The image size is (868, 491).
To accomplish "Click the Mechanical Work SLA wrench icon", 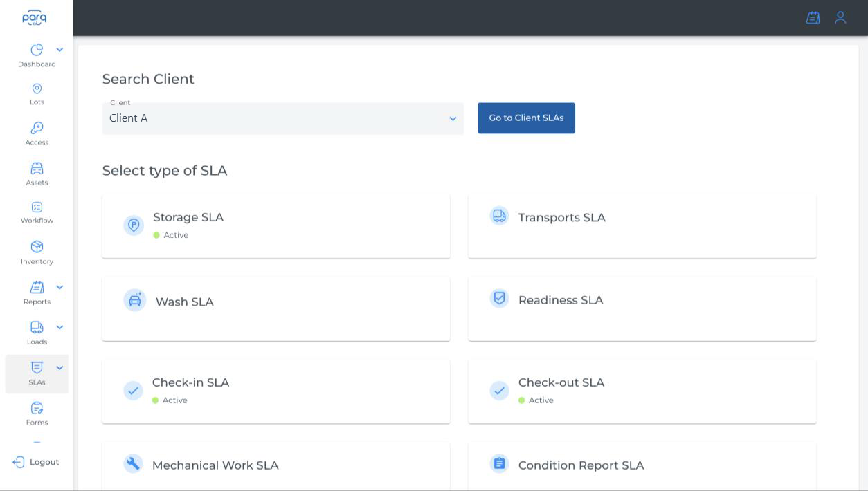I will click(x=133, y=463).
